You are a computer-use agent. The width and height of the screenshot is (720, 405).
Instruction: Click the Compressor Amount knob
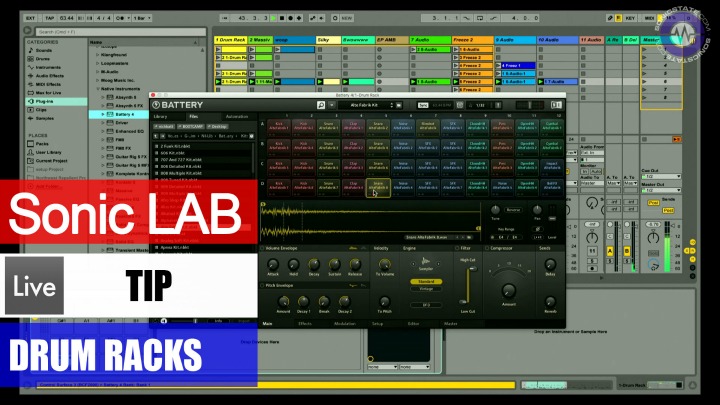[508, 290]
